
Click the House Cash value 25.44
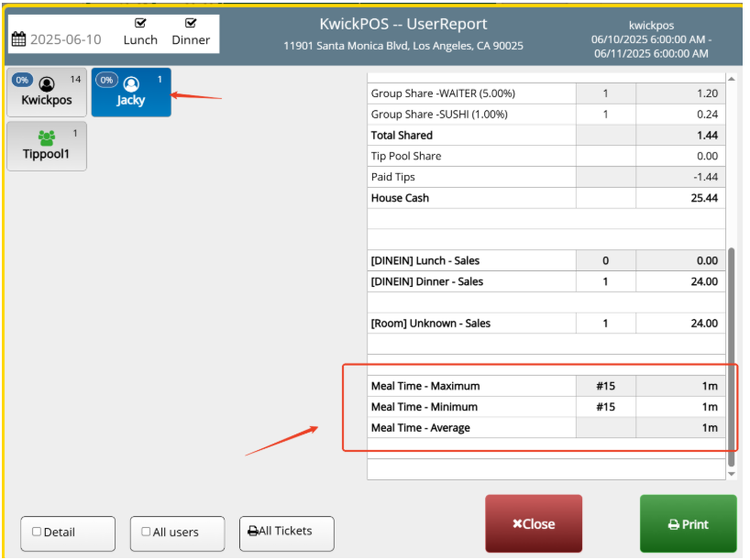(704, 198)
